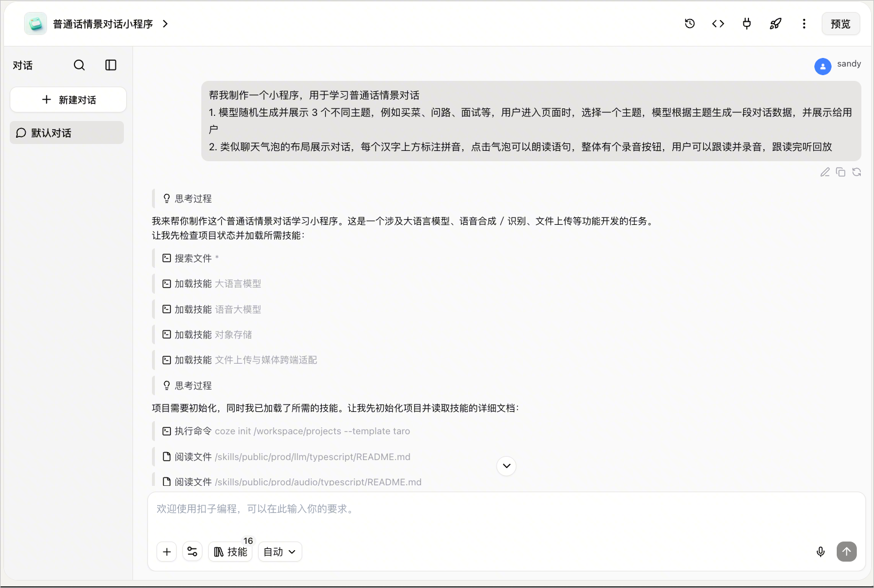Open the three-dot more options menu
874x588 pixels.
click(x=804, y=24)
